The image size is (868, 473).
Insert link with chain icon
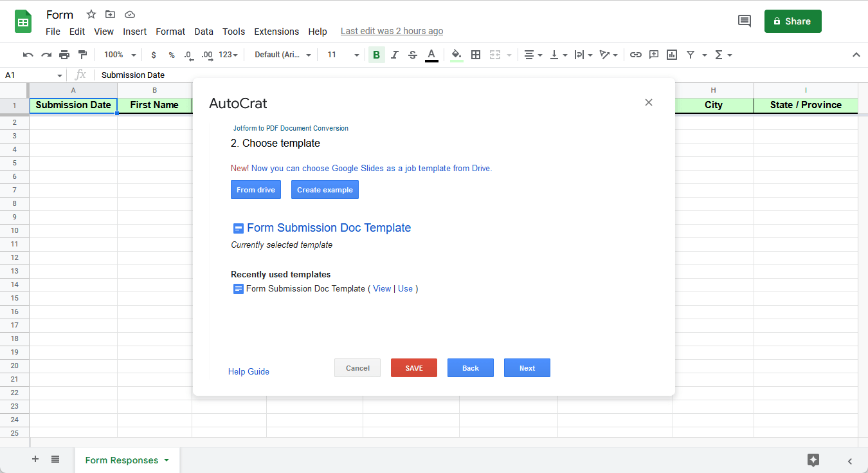[x=636, y=55]
